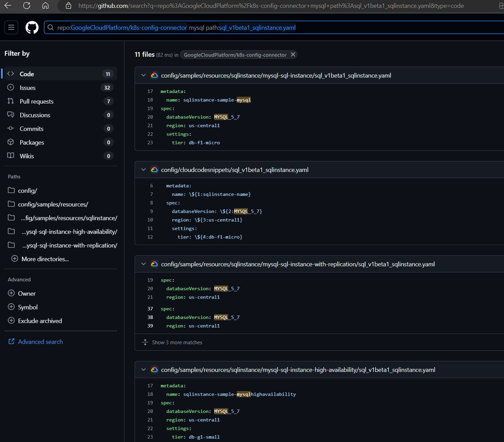The width and height of the screenshot is (504, 442).
Task: Click the Google Cloud avatar beside with-replication result
Action: coord(154,264)
